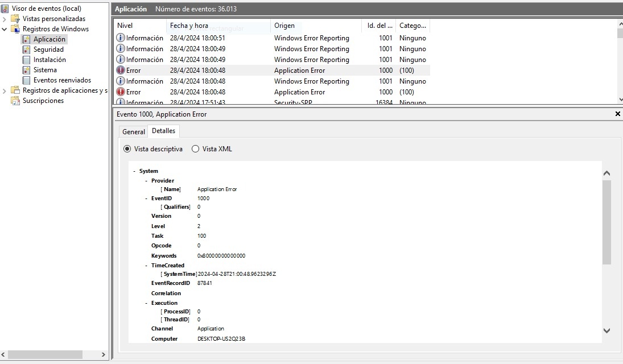Click the Eventos reenviados log icon
Viewport: 623px width, 364px height.
[26, 80]
